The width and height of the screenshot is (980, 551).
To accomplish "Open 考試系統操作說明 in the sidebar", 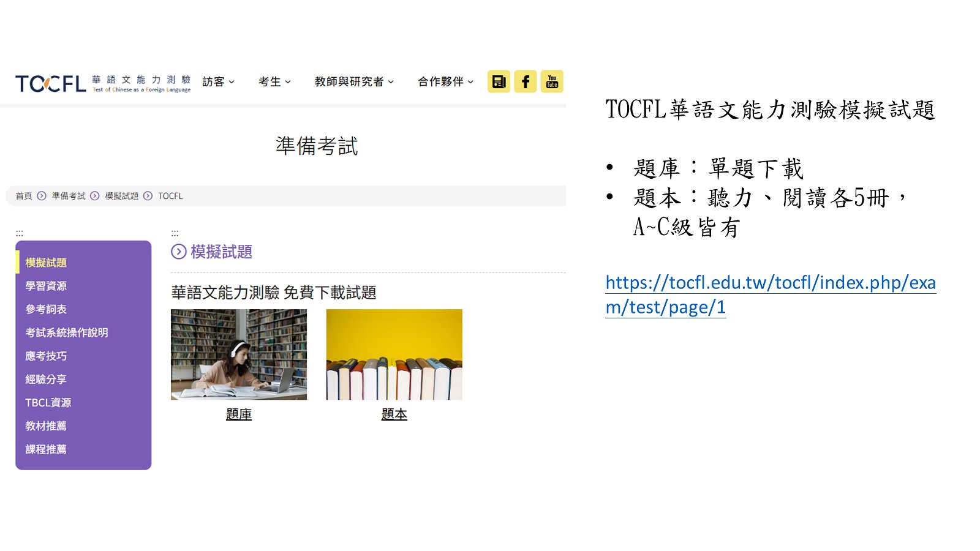I will click(67, 332).
